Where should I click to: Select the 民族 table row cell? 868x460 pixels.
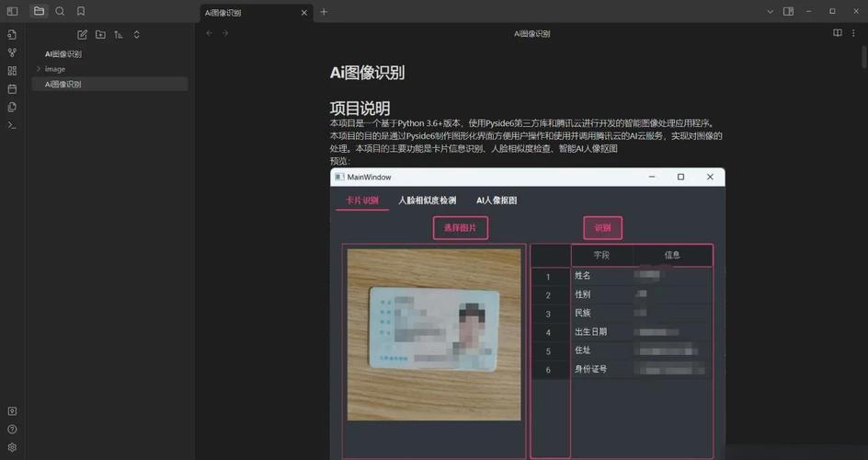tap(601, 313)
